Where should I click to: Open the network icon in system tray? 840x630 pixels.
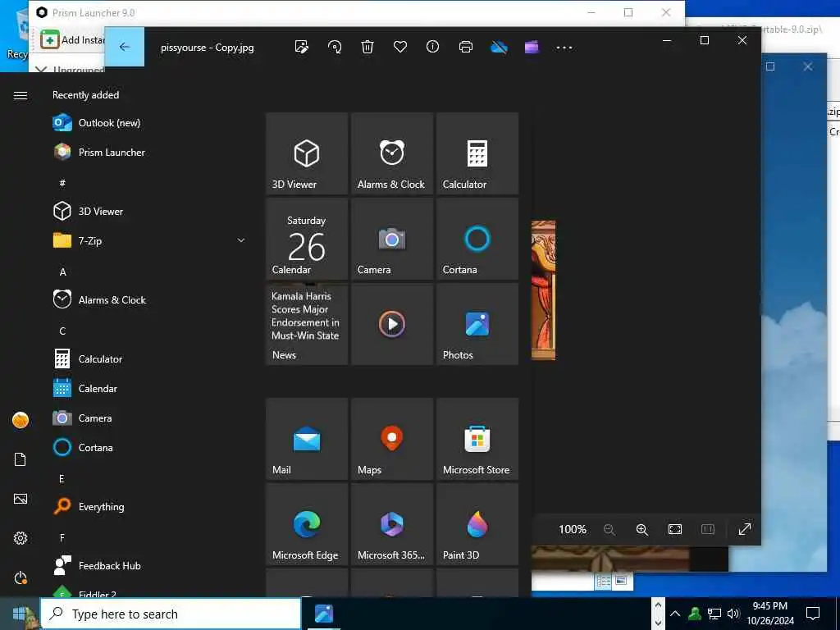click(x=714, y=614)
